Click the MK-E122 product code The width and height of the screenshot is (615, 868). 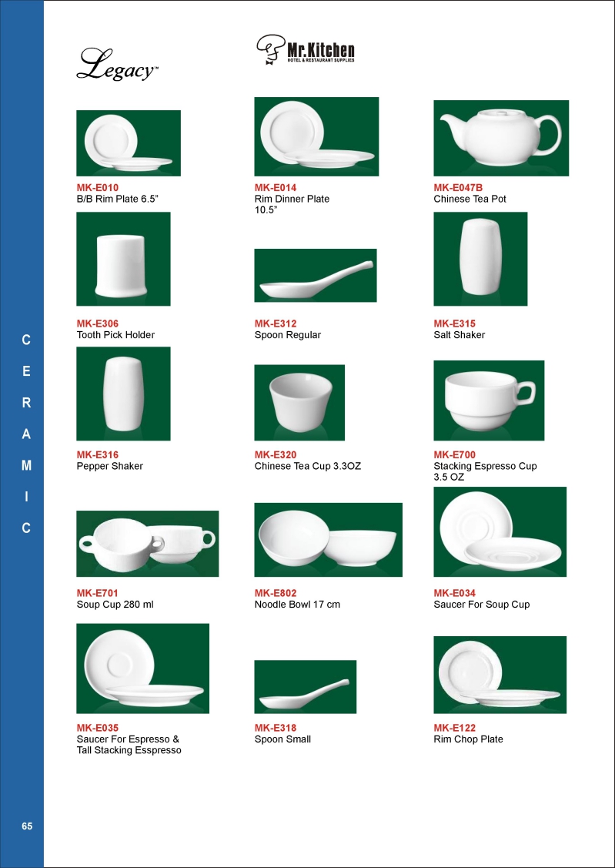[x=455, y=728]
